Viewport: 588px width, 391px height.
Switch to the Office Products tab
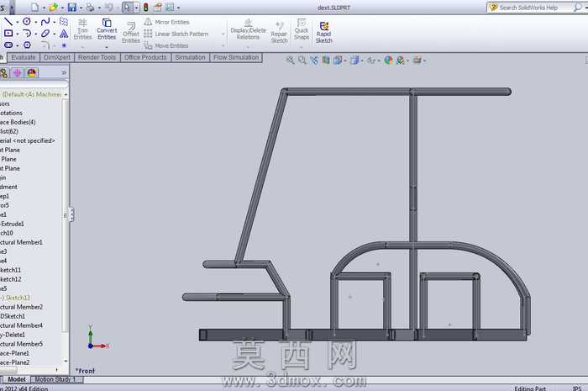145,57
